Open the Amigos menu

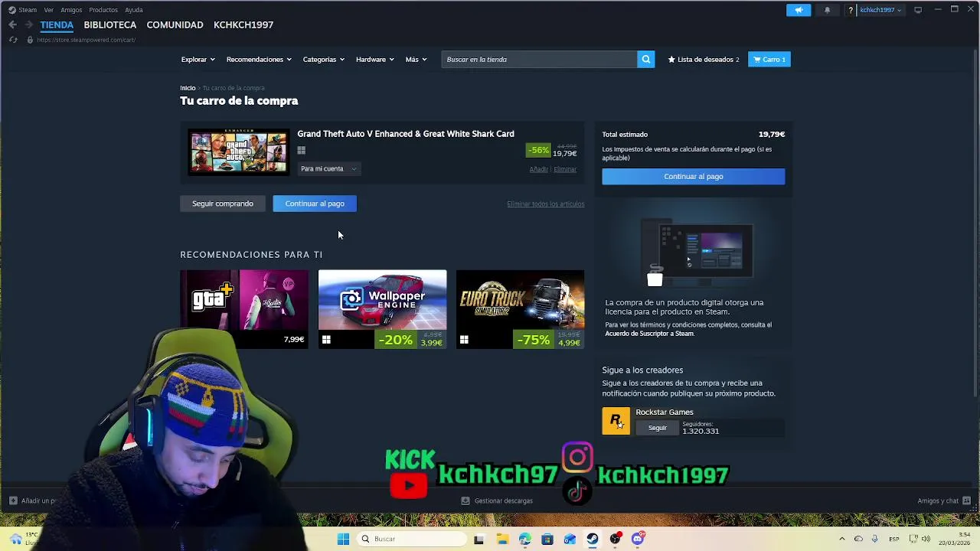point(71,10)
